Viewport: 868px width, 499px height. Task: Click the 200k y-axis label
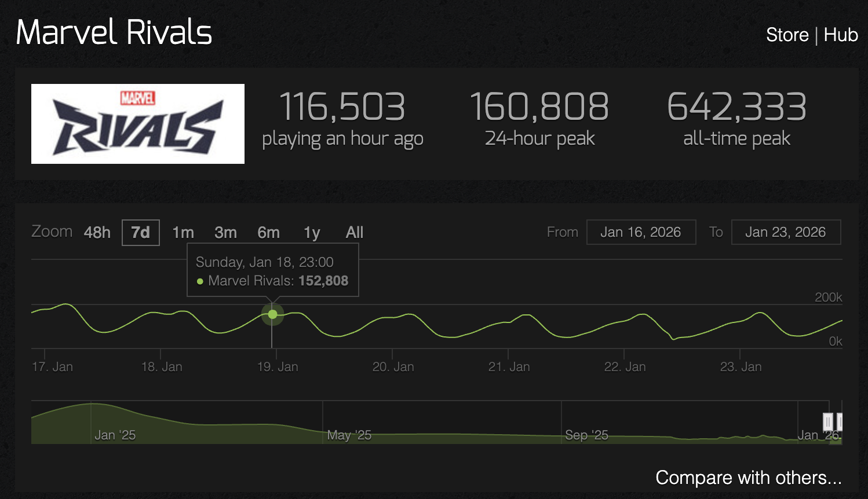pyautogui.click(x=829, y=298)
